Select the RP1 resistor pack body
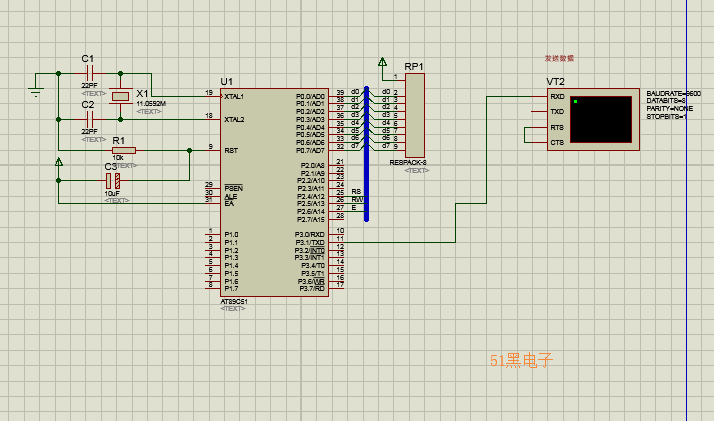 point(414,116)
